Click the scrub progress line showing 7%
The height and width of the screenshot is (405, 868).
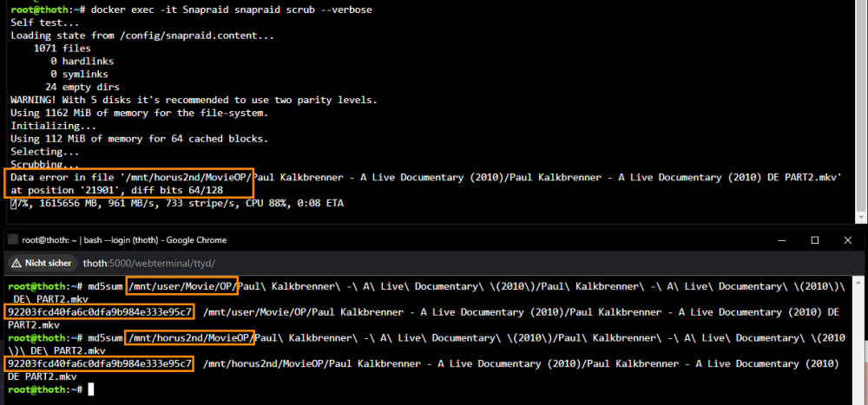(x=177, y=204)
